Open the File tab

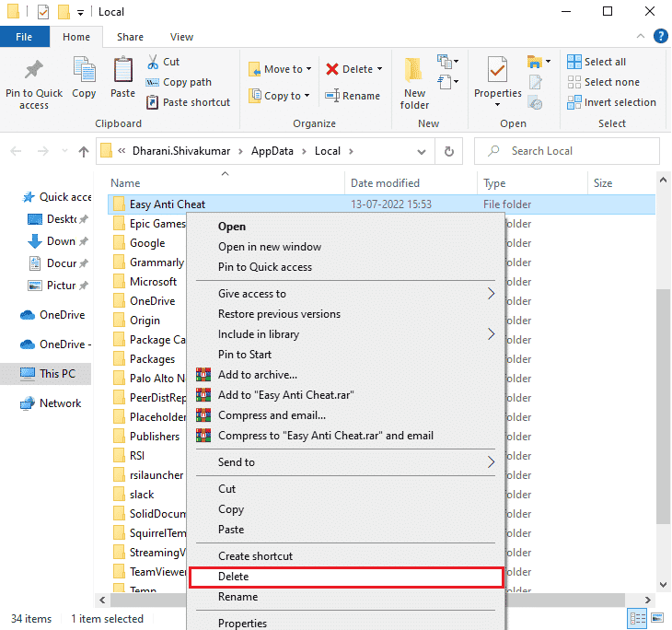coord(25,37)
